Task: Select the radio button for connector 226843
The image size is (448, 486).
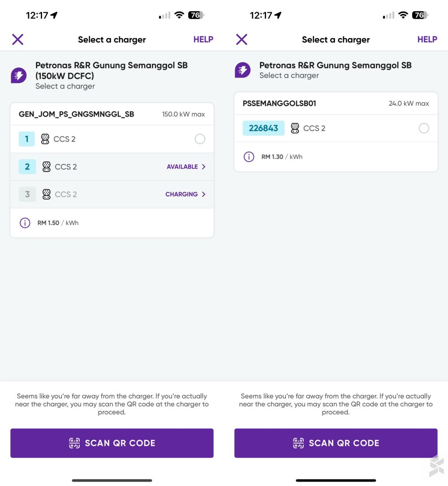Action: pos(423,128)
